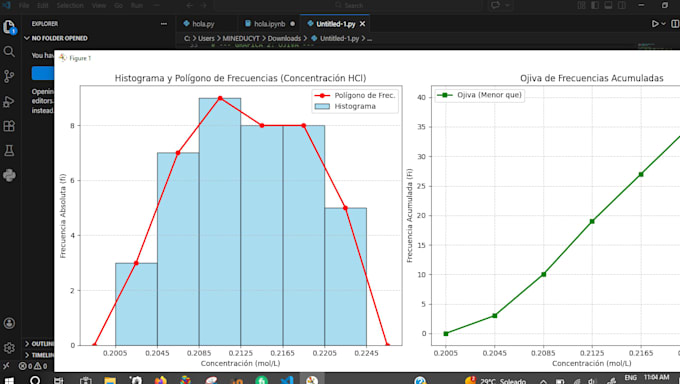Open Explorer views and more actions ellipsis
Screen dimensions: 680x384
164,24
